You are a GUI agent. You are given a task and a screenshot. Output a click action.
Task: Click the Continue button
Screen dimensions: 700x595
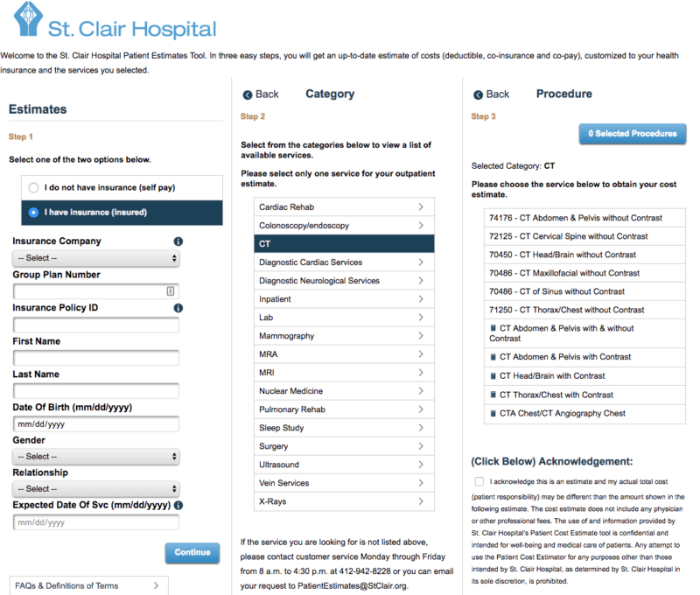click(193, 553)
